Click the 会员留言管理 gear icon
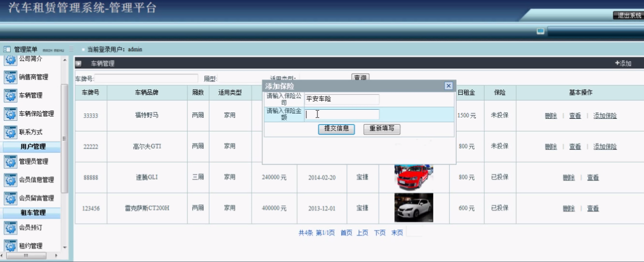 pos(11,198)
